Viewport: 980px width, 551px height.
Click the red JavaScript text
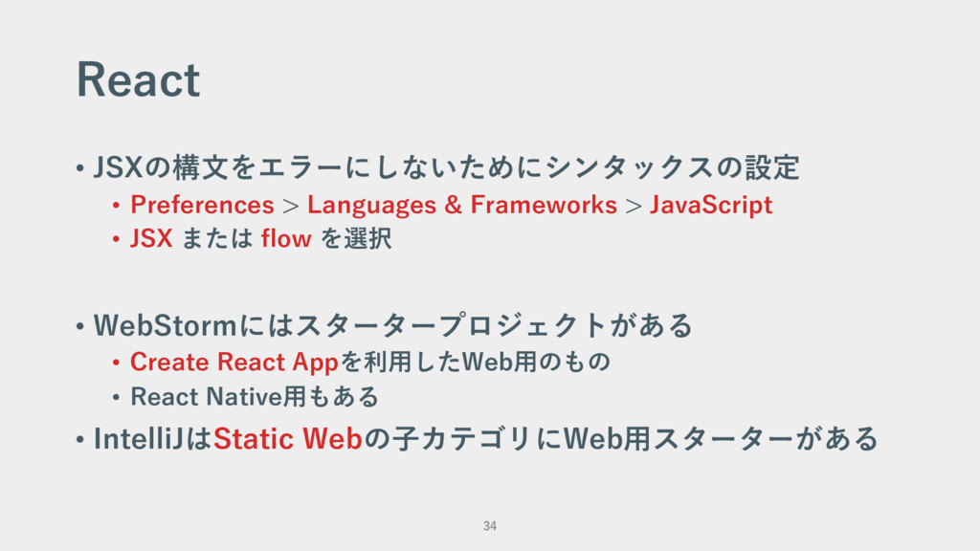(711, 205)
